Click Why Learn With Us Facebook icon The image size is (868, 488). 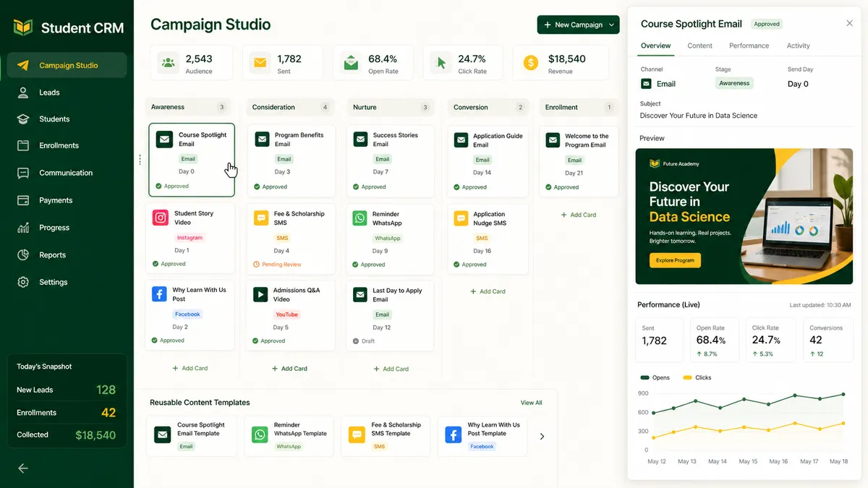click(x=159, y=294)
